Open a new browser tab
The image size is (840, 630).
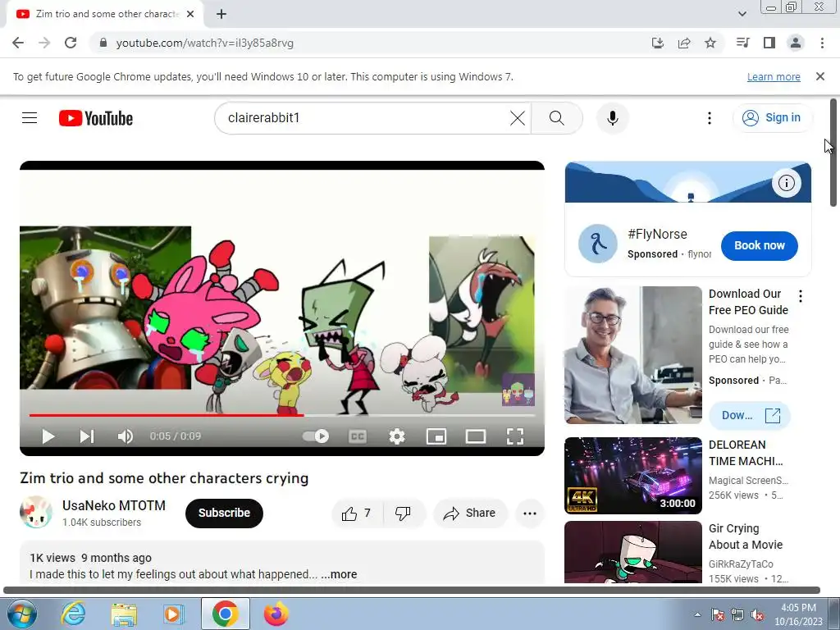pos(221,15)
